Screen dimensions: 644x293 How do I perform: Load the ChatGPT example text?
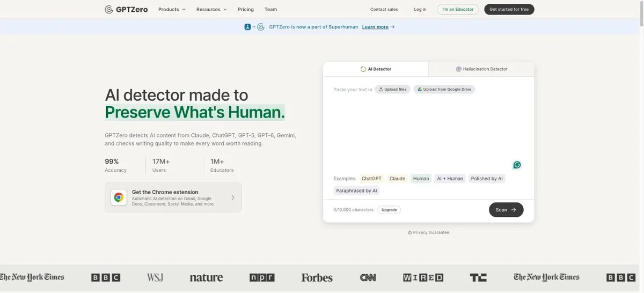coord(371,179)
